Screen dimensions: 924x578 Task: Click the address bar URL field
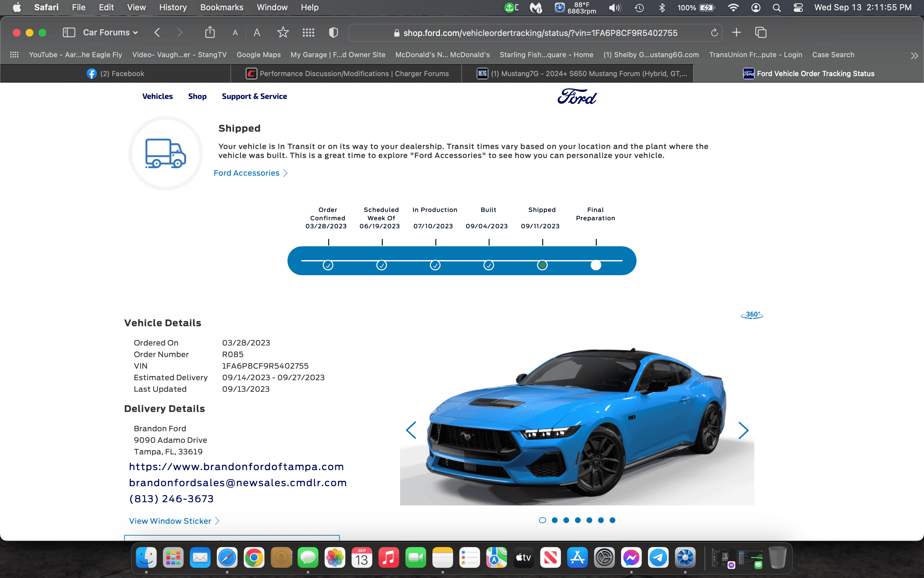[x=535, y=33]
